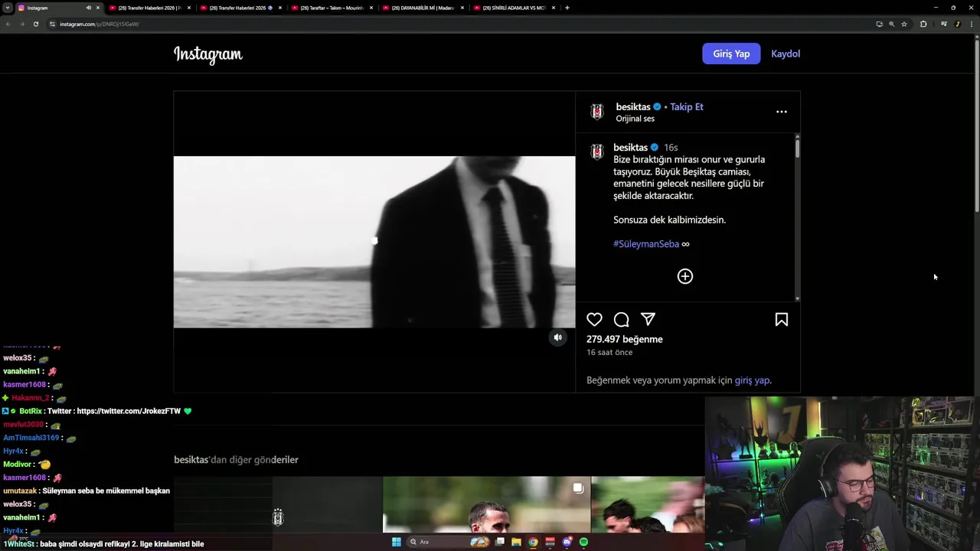Click the Kaydol link
The width and height of the screenshot is (980, 551).
(786, 54)
